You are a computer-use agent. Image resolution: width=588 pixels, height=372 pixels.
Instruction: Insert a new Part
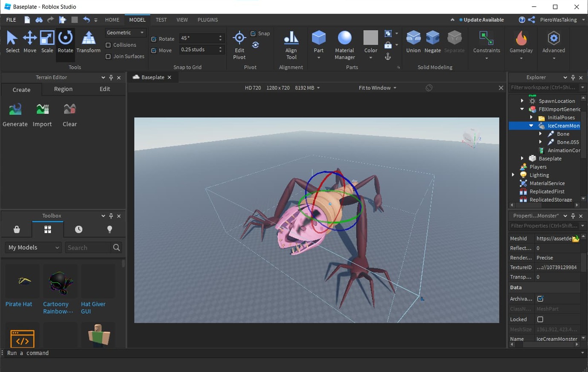(x=319, y=45)
